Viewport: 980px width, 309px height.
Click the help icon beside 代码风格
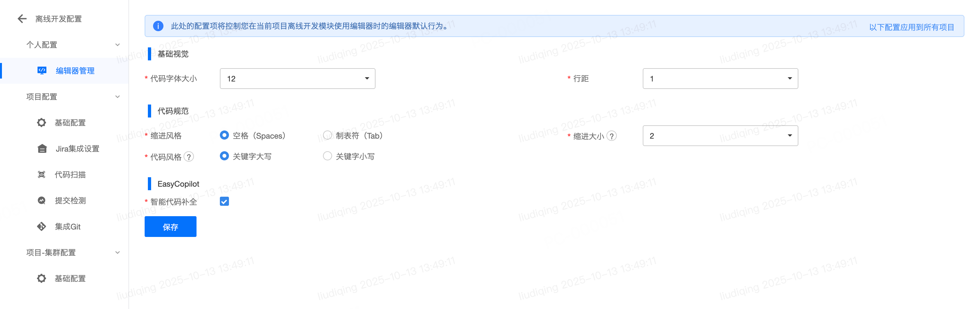point(189,156)
